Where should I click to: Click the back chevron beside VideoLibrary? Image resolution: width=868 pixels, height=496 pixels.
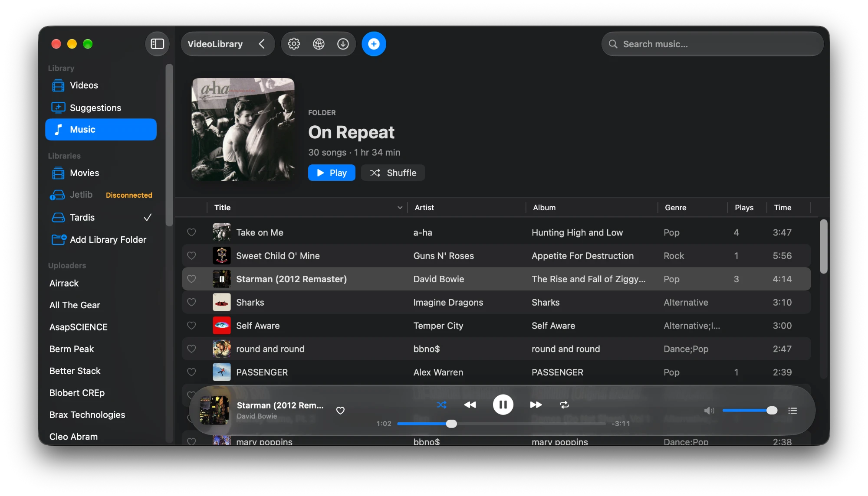click(262, 44)
